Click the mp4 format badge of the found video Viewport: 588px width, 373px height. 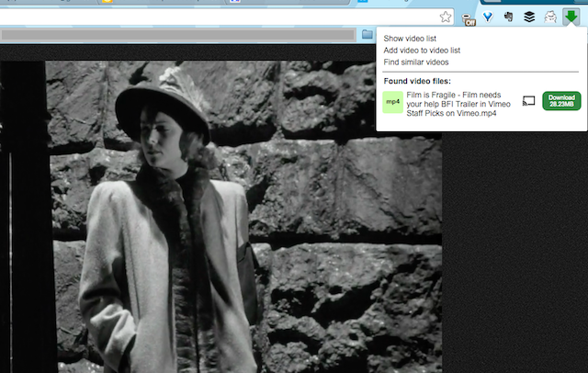click(392, 102)
